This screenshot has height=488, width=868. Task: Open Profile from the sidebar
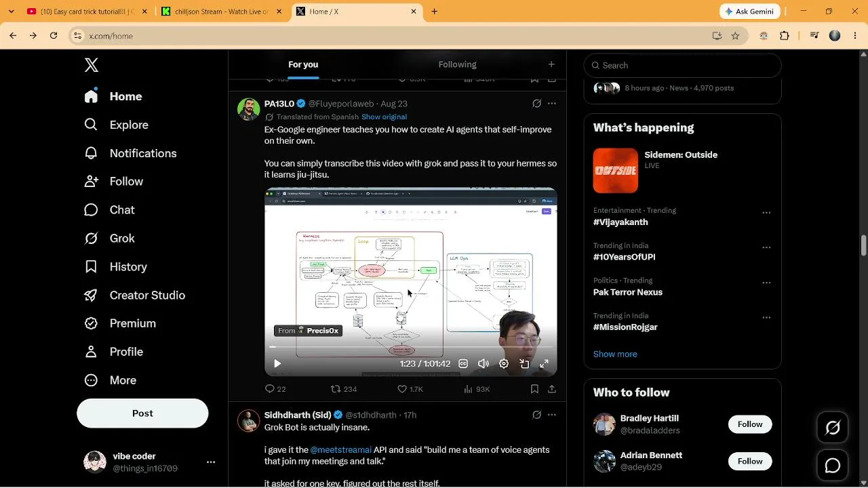click(113, 352)
